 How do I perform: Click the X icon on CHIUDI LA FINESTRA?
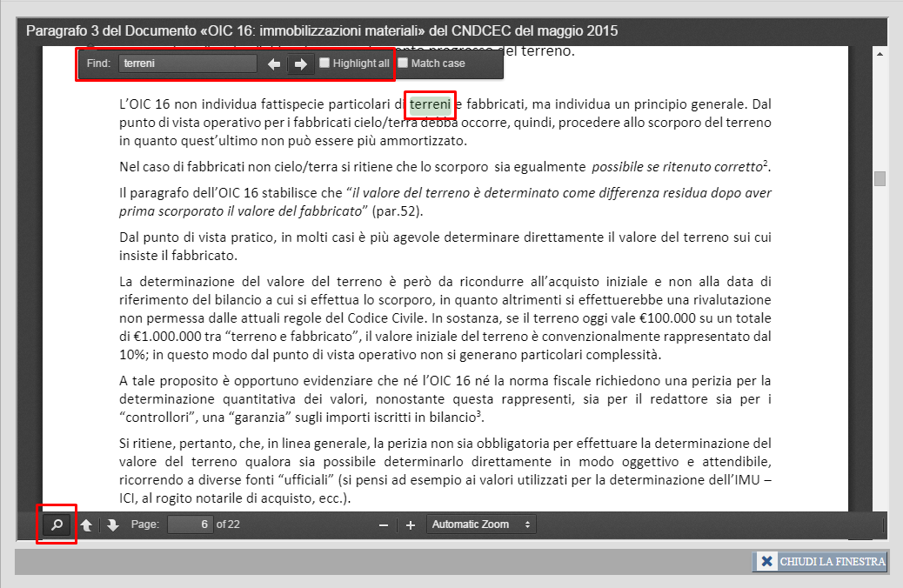(766, 562)
